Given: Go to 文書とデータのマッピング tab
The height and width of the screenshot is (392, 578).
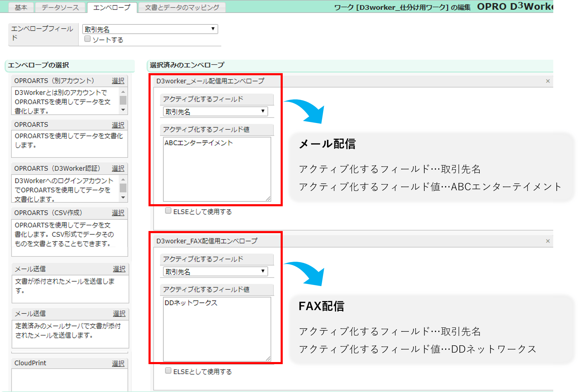Looking at the screenshot, I should tap(182, 7).
